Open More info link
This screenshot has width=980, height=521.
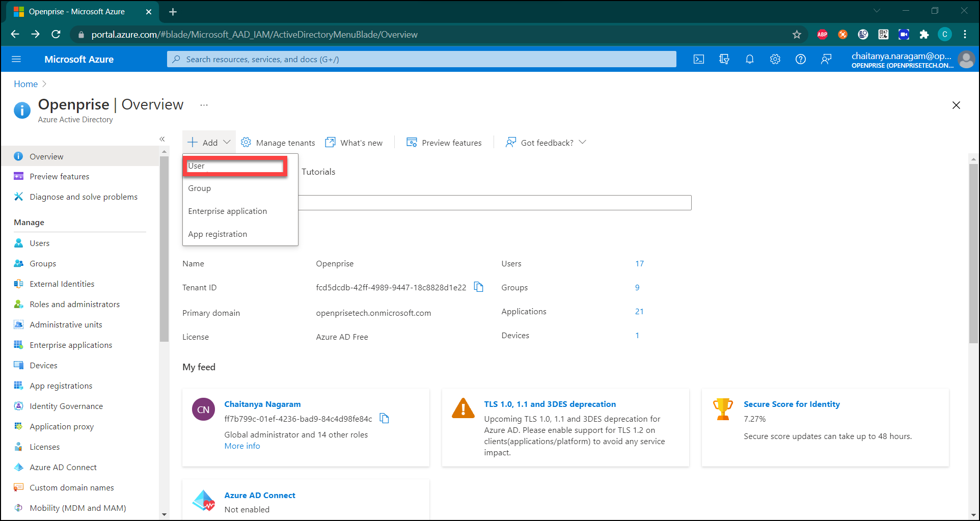click(242, 446)
